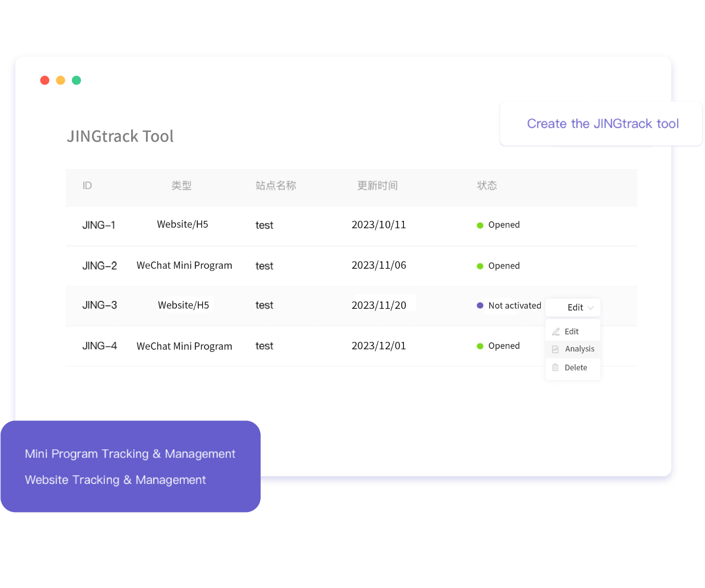Click the 2023/10/11 date cell
Screen dimensions: 705x588
click(x=379, y=225)
